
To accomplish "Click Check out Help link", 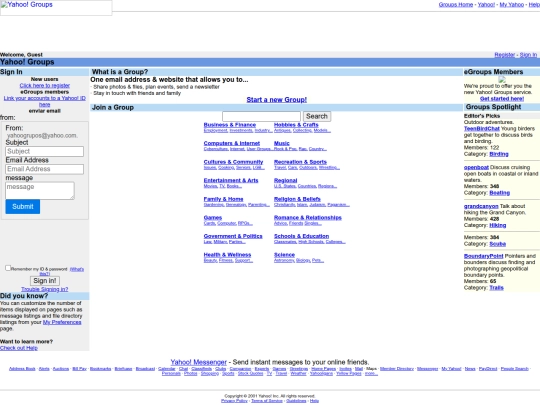I will [19, 348].
